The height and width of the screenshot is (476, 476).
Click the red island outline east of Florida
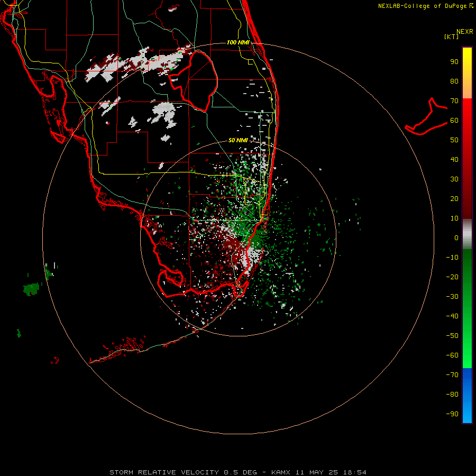click(426, 116)
